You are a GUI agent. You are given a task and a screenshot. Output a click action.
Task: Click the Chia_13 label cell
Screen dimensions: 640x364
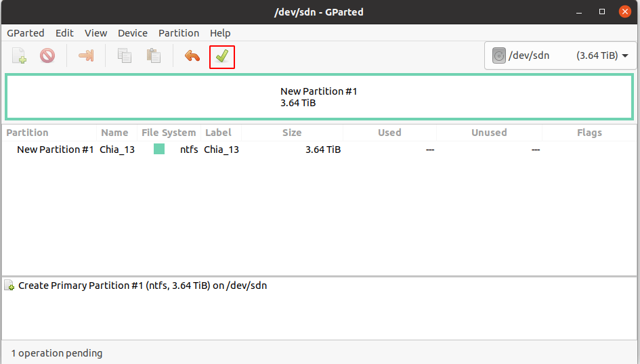[x=221, y=150]
